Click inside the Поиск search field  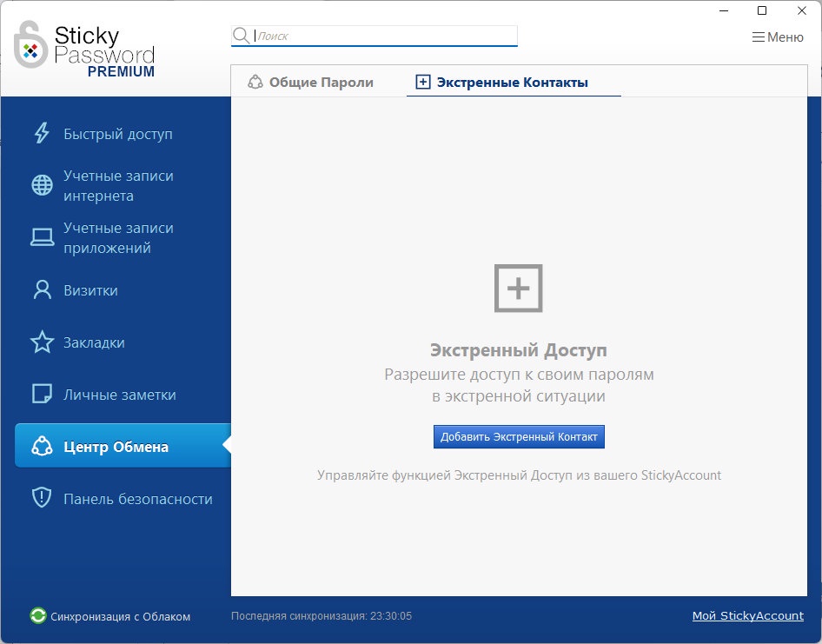[x=374, y=36]
